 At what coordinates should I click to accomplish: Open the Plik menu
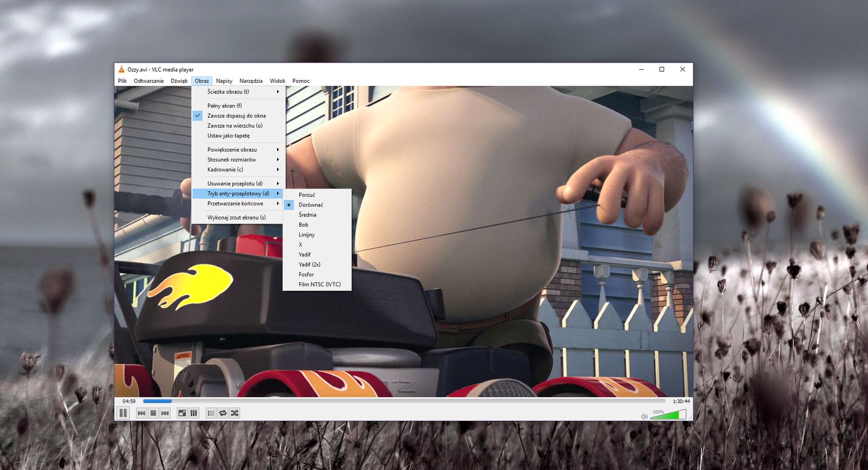(122, 81)
